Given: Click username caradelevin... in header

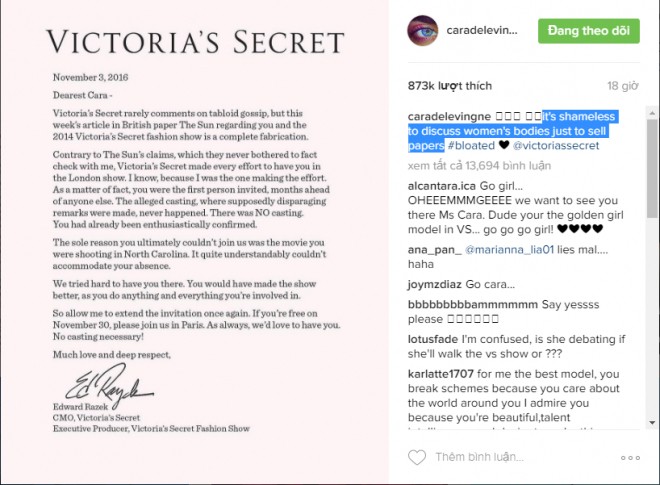Looking at the screenshot, I should (x=482, y=30).
